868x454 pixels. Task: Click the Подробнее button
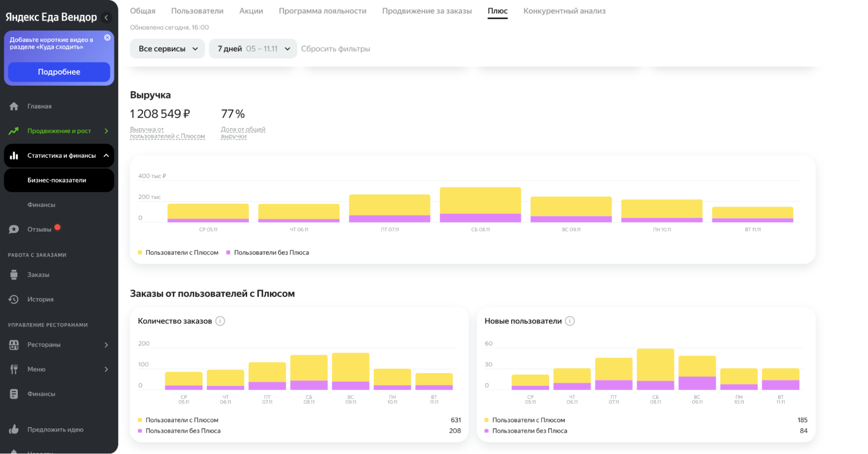coord(59,72)
